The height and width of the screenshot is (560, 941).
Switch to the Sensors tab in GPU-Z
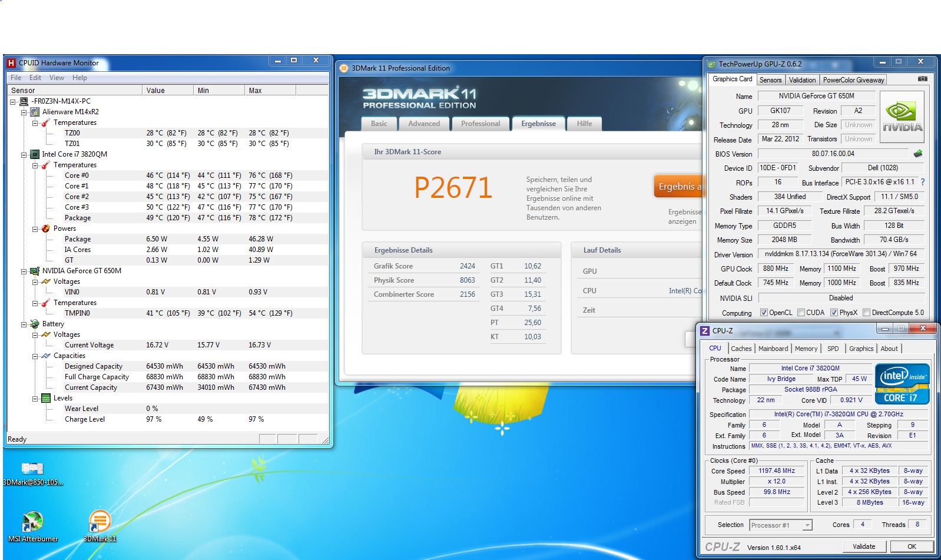(x=770, y=80)
